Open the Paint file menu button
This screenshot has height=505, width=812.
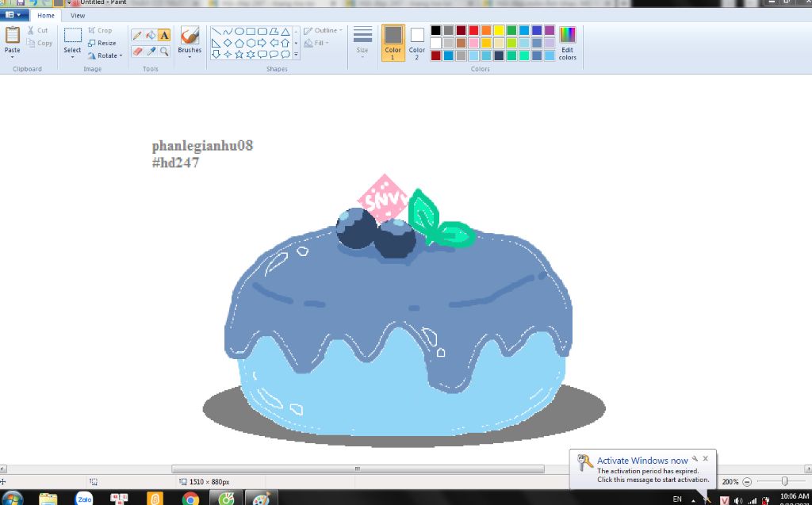pos(13,15)
